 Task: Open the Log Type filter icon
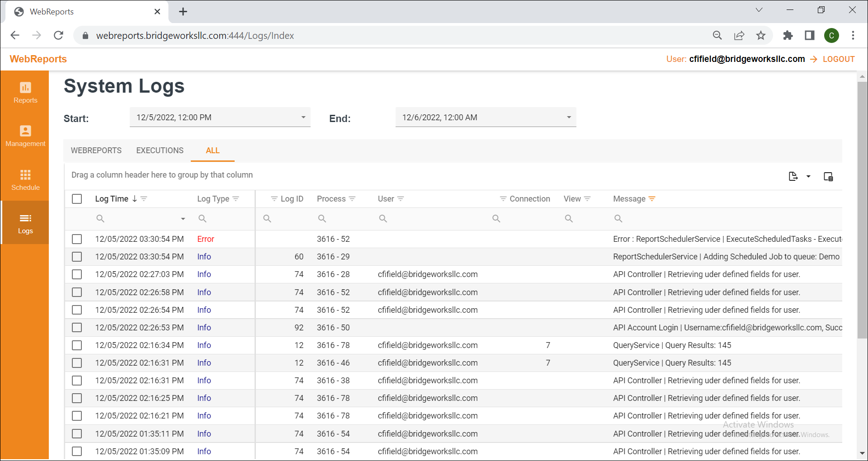pos(237,199)
